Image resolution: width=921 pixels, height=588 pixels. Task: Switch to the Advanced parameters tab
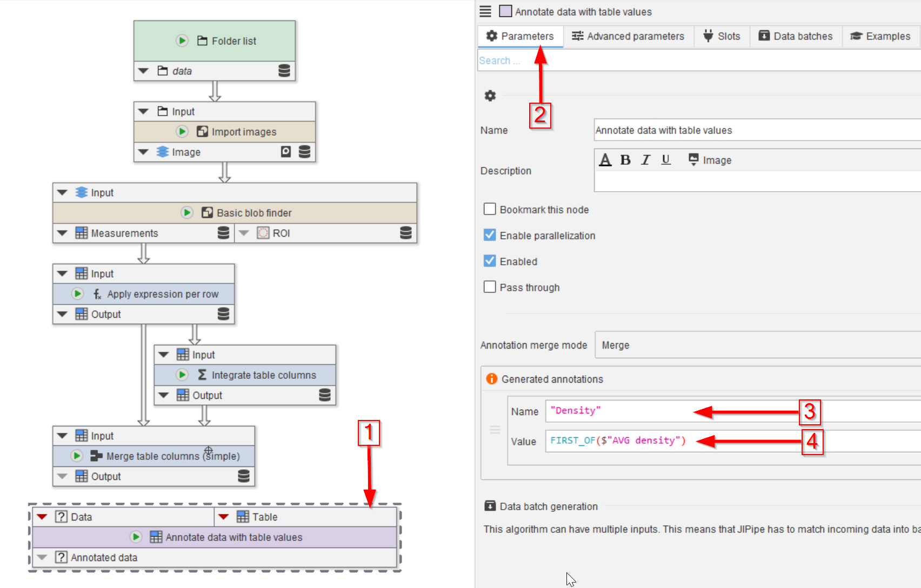[x=628, y=36]
